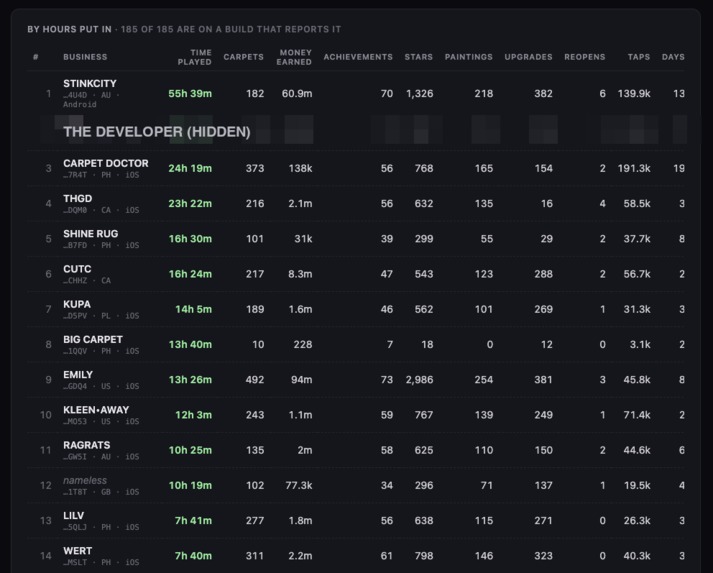Click the Reopens column header
The height and width of the screenshot is (573, 713).
pyautogui.click(x=585, y=57)
